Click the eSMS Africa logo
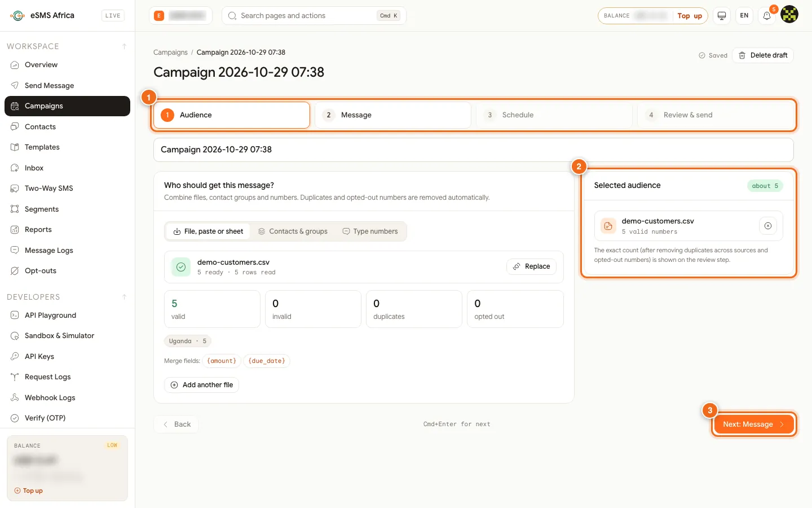Image resolution: width=812 pixels, height=508 pixels. (x=17, y=16)
